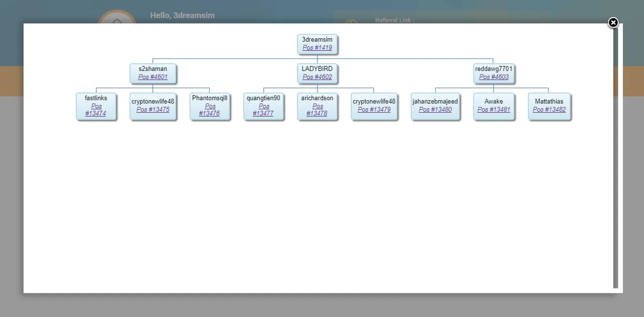The width and height of the screenshot is (644, 317).
Task: Open Pos #13476 link under Phantomsqill
Action: click(x=210, y=110)
